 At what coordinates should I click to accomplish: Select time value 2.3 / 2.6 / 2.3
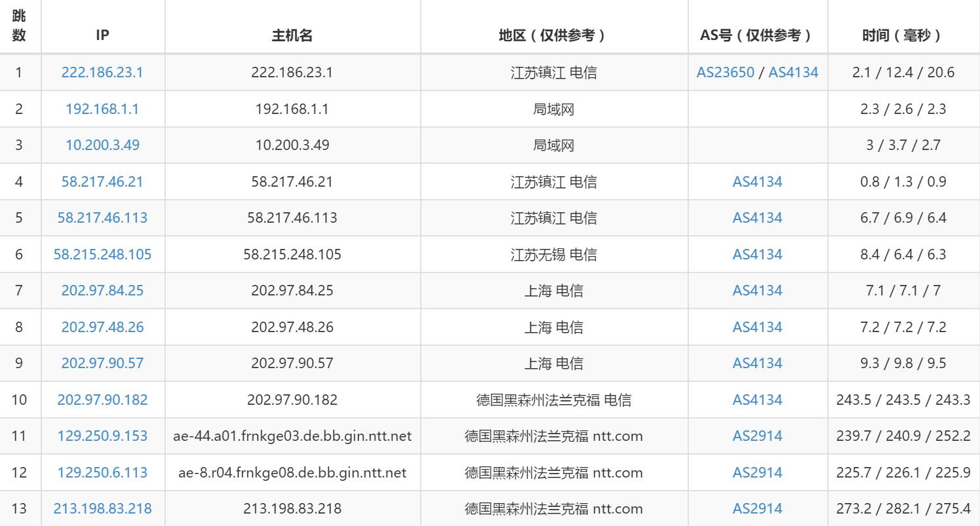[903, 109]
